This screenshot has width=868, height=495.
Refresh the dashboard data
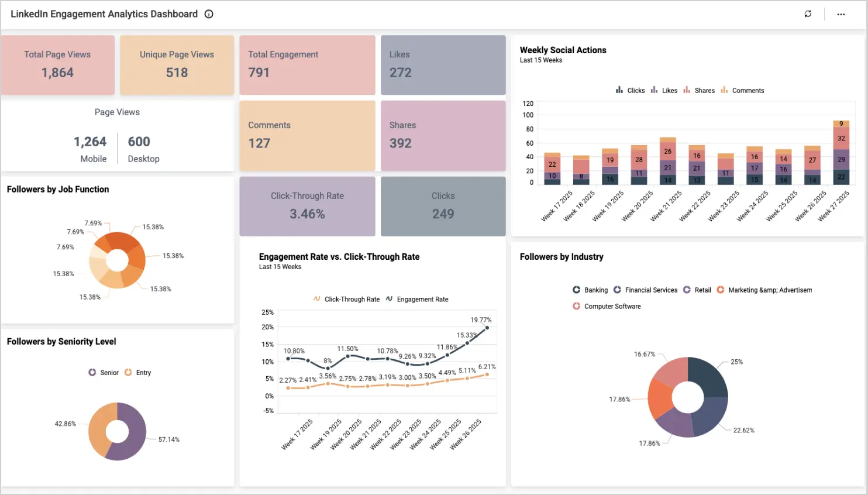click(x=808, y=14)
